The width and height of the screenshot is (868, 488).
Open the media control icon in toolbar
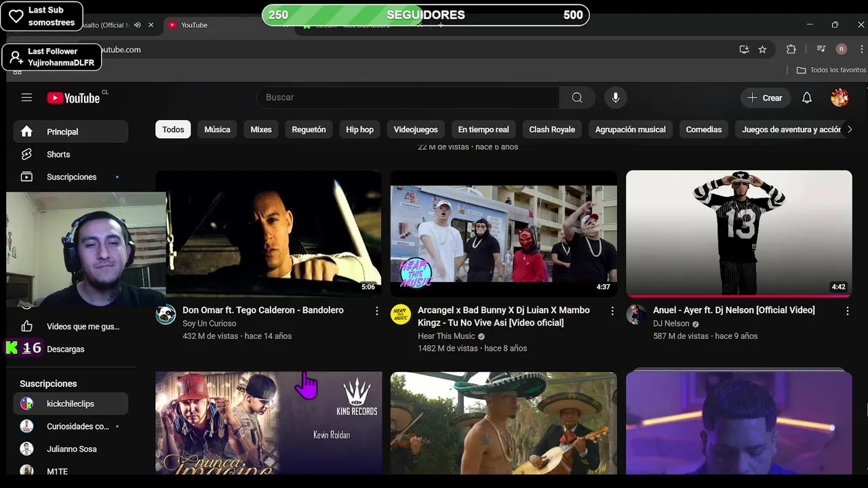(821, 49)
